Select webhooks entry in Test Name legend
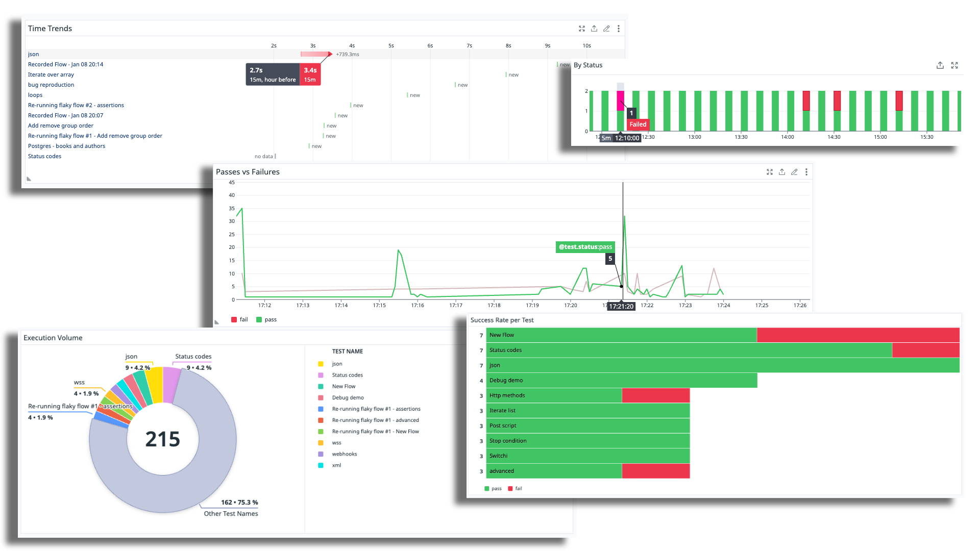The width and height of the screenshot is (980, 551). tap(345, 454)
